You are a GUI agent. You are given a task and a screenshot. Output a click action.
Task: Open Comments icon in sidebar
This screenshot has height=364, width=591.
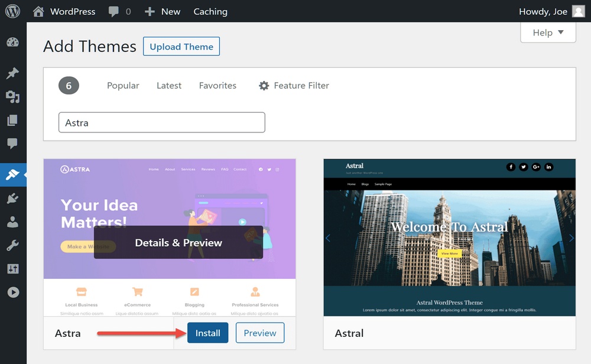12,143
